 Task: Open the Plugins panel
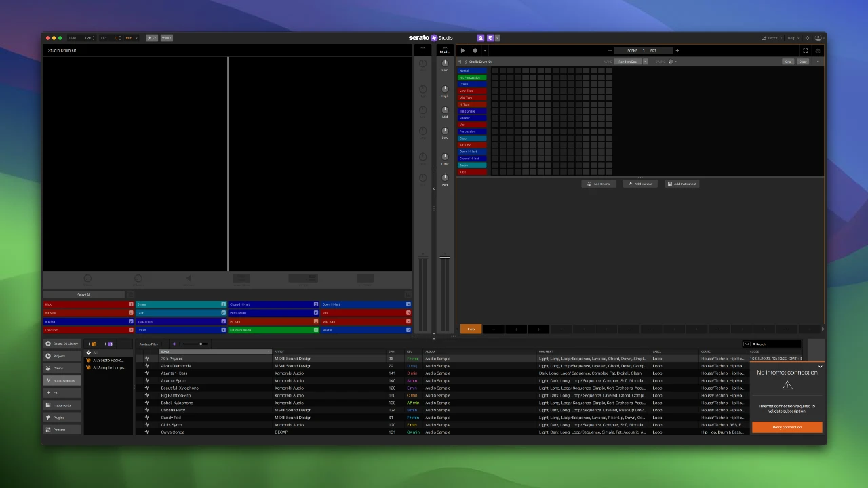point(58,417)
